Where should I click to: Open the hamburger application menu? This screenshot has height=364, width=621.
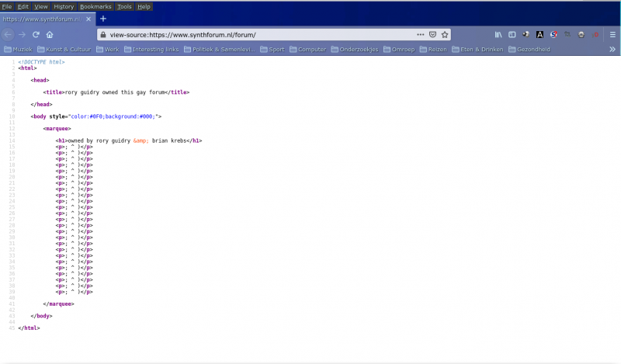coord(612,35)
